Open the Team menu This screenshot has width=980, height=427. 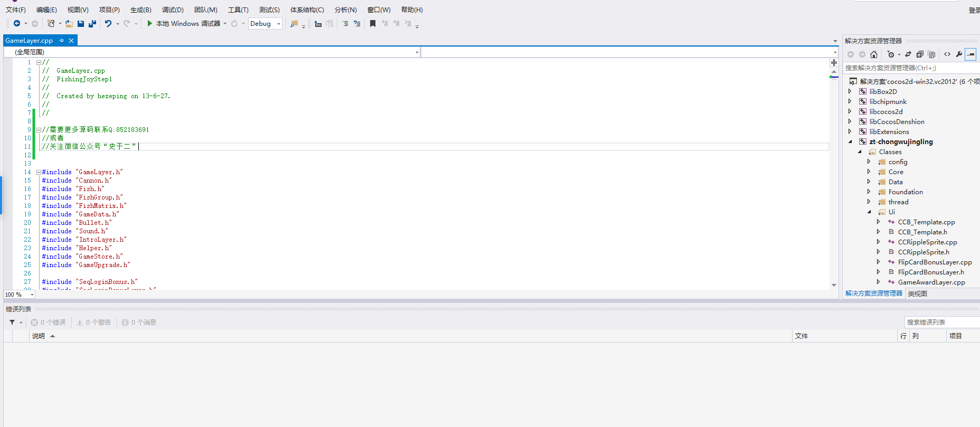(x=205, y=10)
